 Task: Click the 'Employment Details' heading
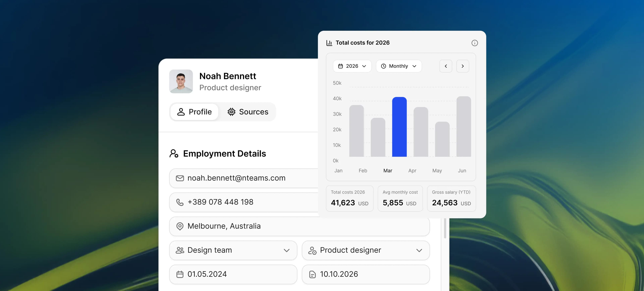click(225, 154)
